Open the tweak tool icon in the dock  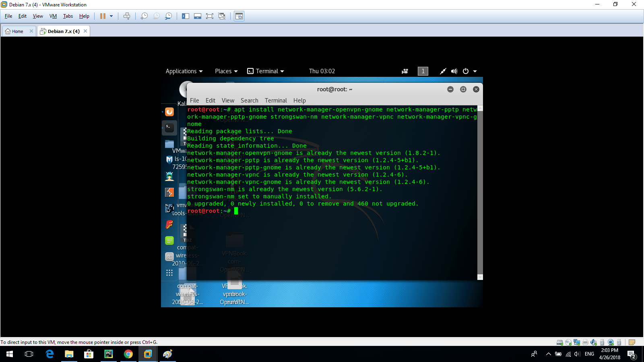click(169, 256)
